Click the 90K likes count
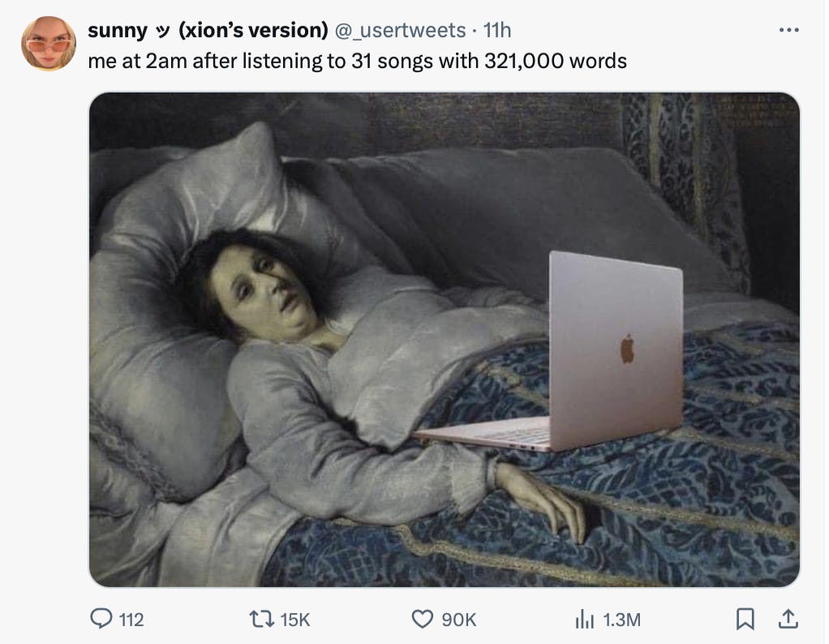Viewport: 829px width, 644px height. click(x=458, y=620)
